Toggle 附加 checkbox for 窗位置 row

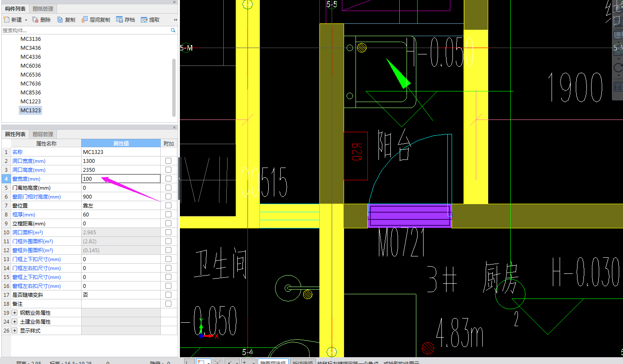[x=168, y=205]
